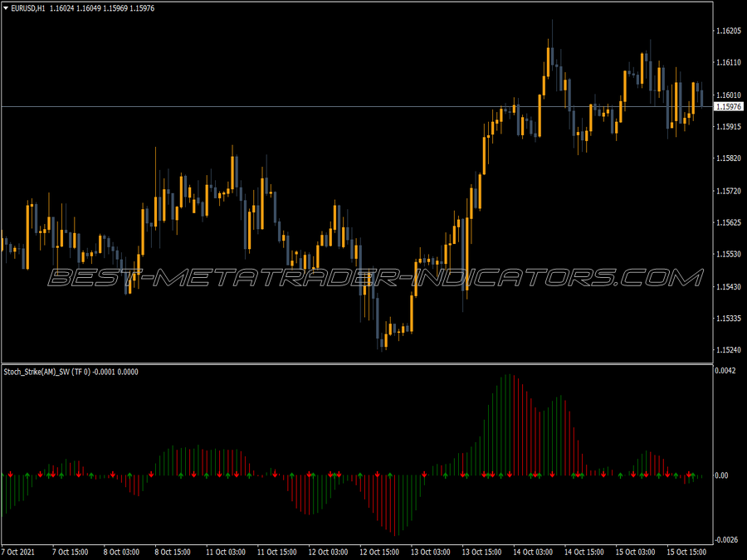Click the EURUSD,H1 symbol title

[x=28, y=8]
